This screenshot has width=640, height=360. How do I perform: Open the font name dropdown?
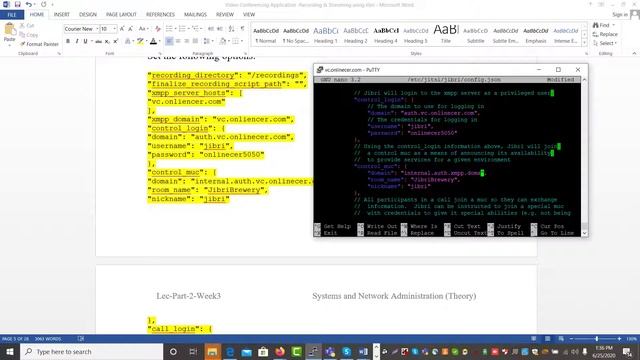[x=97, y=29]
